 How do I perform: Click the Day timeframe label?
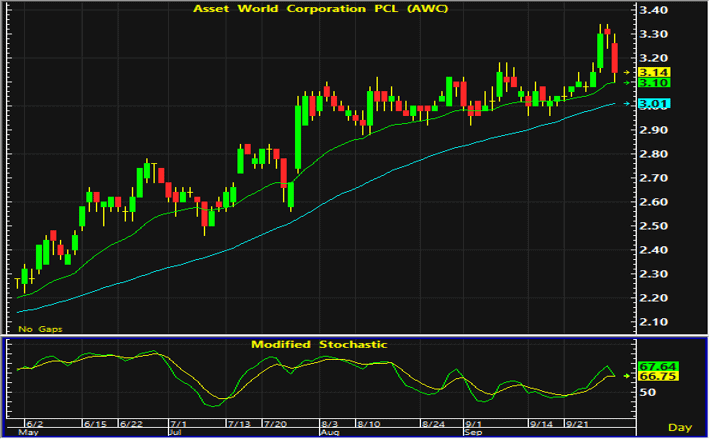coord(680,427)
